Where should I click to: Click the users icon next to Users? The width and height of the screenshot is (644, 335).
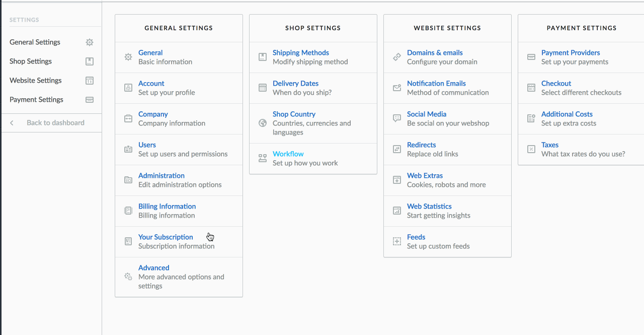click(128, 149)
